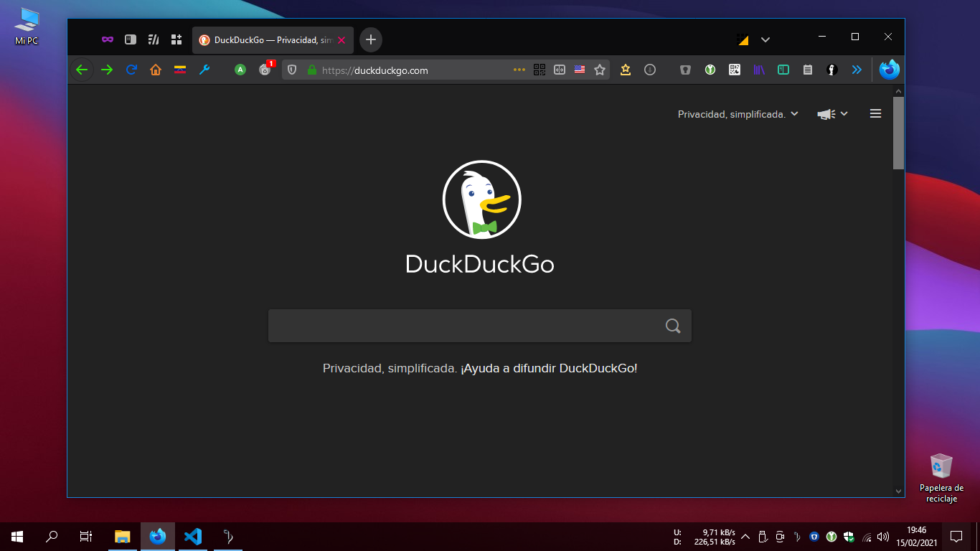
Task: Open the Windows Start menu
Action: [17, 536]
